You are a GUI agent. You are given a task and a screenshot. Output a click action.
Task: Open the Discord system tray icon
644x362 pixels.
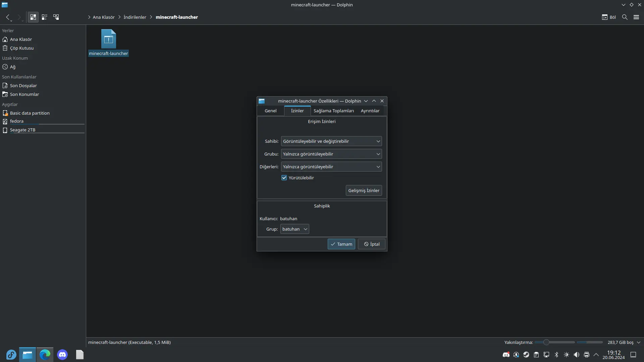coord(506,355)
